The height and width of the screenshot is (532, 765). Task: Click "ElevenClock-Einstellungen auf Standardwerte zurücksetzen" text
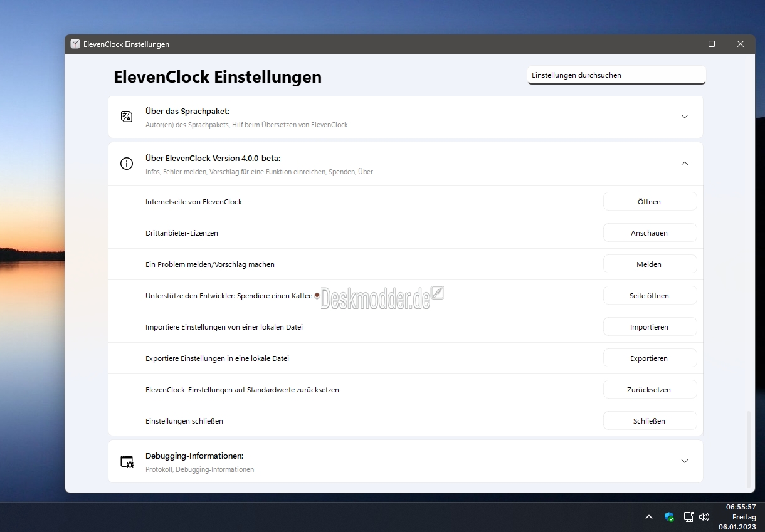pyautogui.click(x=242, y=390)
